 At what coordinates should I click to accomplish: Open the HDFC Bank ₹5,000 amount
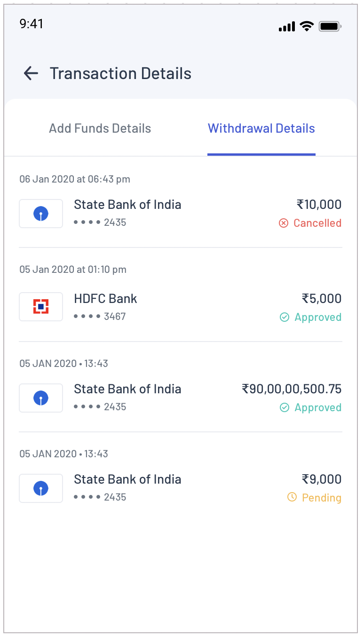(x=322, y=299)
